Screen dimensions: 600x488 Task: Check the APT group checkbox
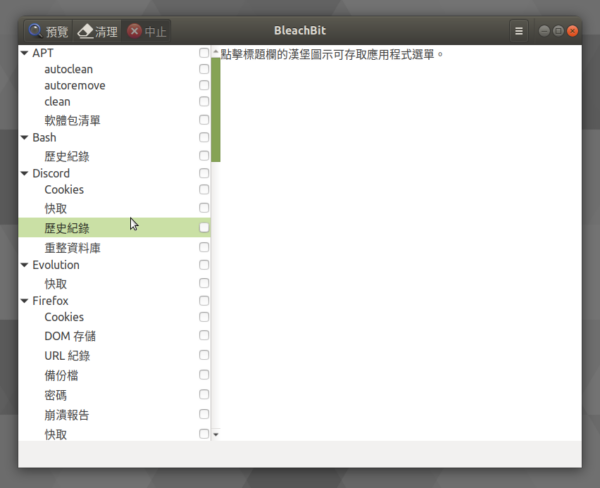click(204, 53)
